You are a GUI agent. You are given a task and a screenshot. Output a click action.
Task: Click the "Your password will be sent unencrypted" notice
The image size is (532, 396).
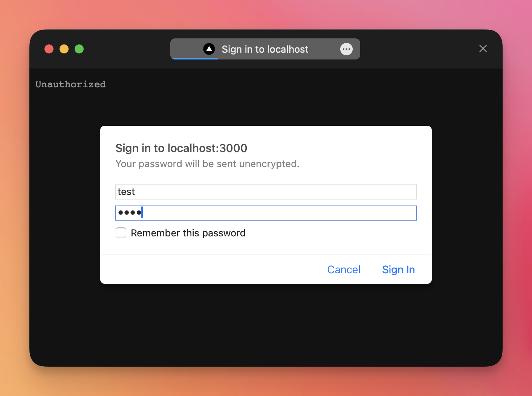(207, 164)
